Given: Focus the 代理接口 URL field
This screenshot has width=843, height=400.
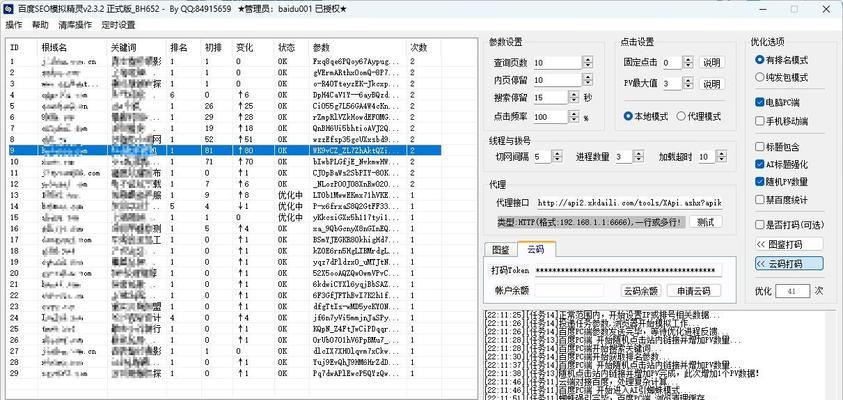Looking at the screenshot, I should point(629,203).
